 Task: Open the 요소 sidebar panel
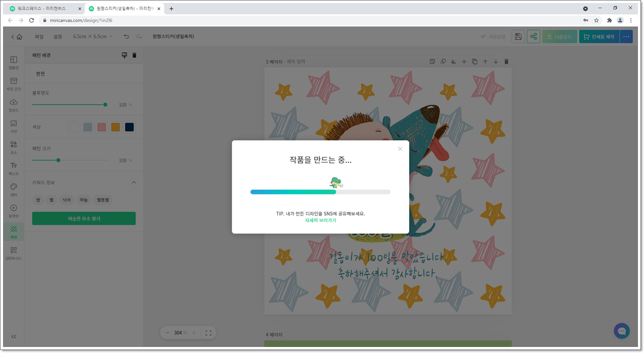(14, 147)
